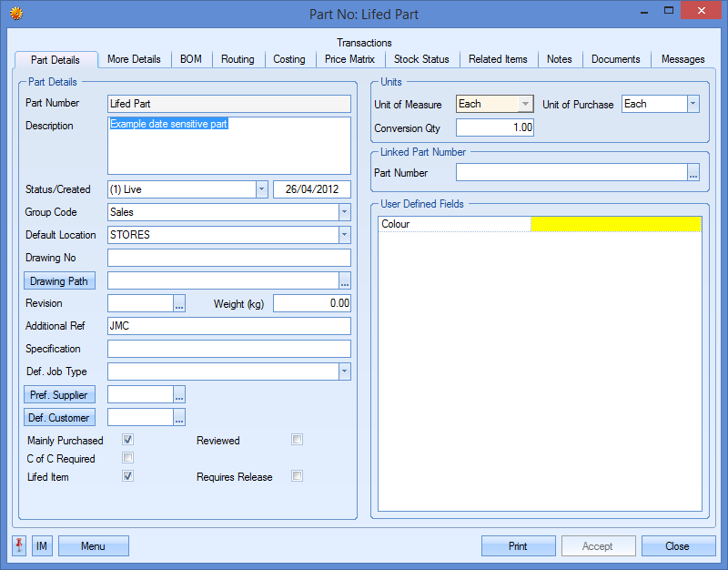728x570 pixels.
Task: Switch to the Stock Status tab
Action: coord(421,59)
